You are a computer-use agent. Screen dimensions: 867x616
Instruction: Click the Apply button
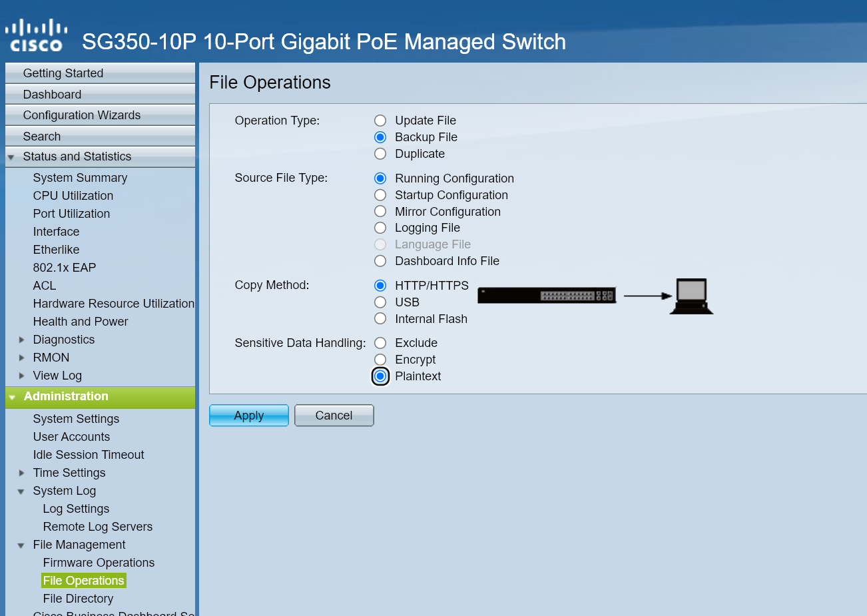tap(249, 416)
